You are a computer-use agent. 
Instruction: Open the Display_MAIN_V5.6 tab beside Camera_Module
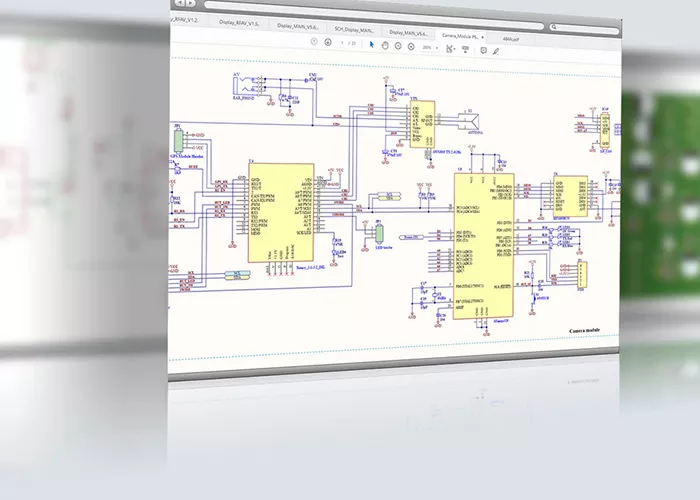pos(408,33)
